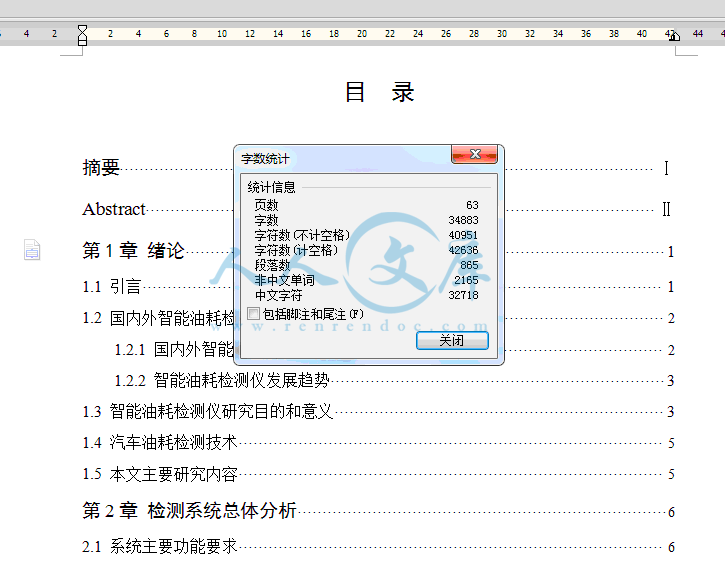
Task: Click the 中文字符 value 32718
Action: coord(463,295)
